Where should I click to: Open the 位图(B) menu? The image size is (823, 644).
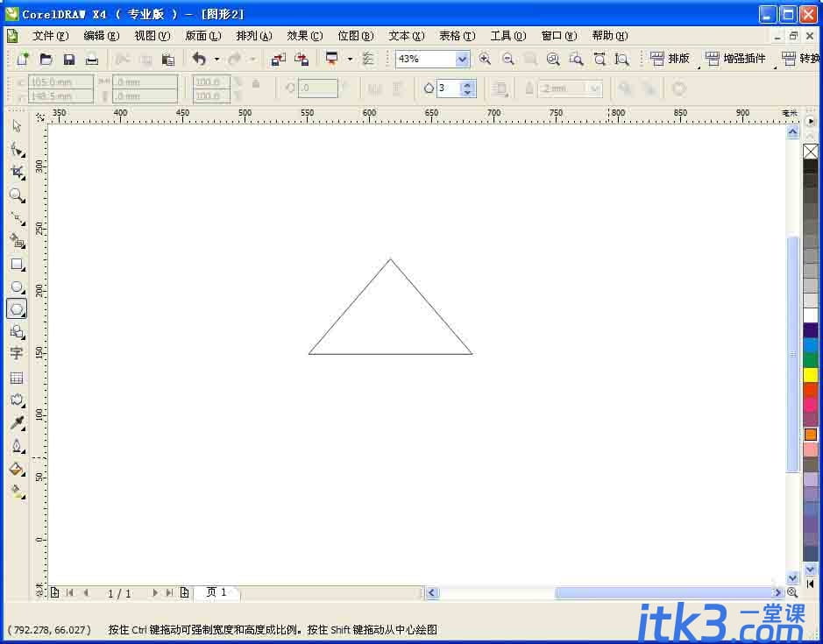point(356,36)
